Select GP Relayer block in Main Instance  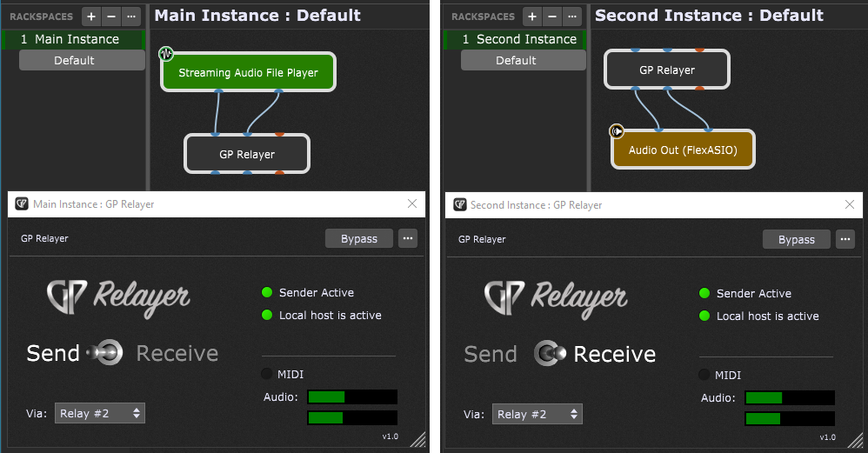(247, 154)
